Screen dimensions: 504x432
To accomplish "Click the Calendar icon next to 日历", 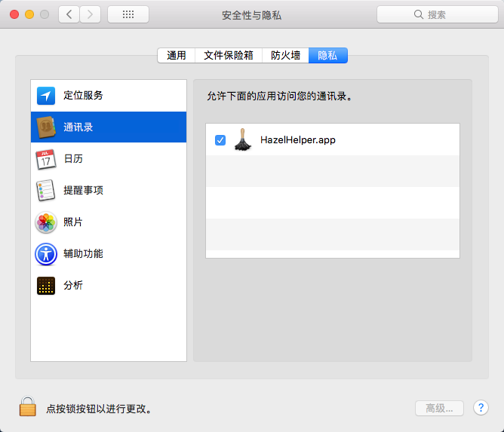I will [x=45, y=159].
